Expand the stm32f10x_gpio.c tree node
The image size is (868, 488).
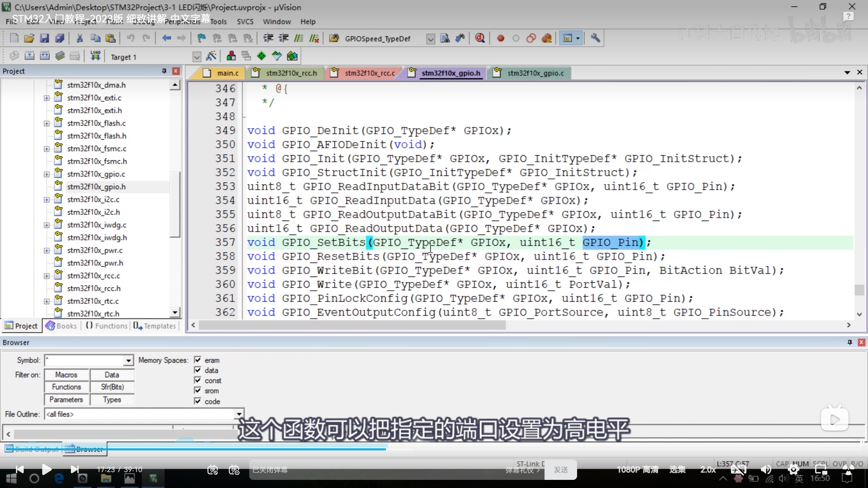coord(46,174)
